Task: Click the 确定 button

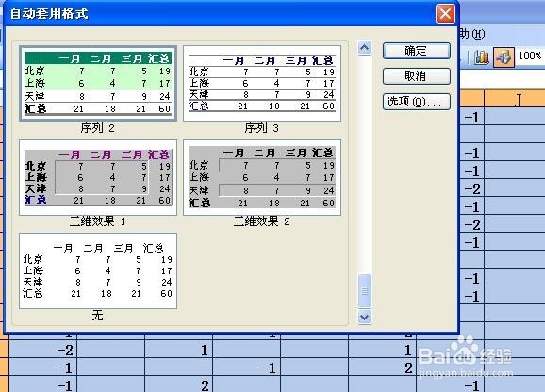Action: pos(417,51)
